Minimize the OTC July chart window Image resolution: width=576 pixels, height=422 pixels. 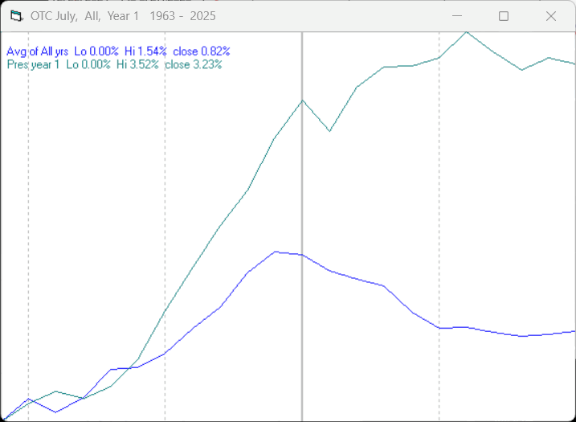(457, 16)
